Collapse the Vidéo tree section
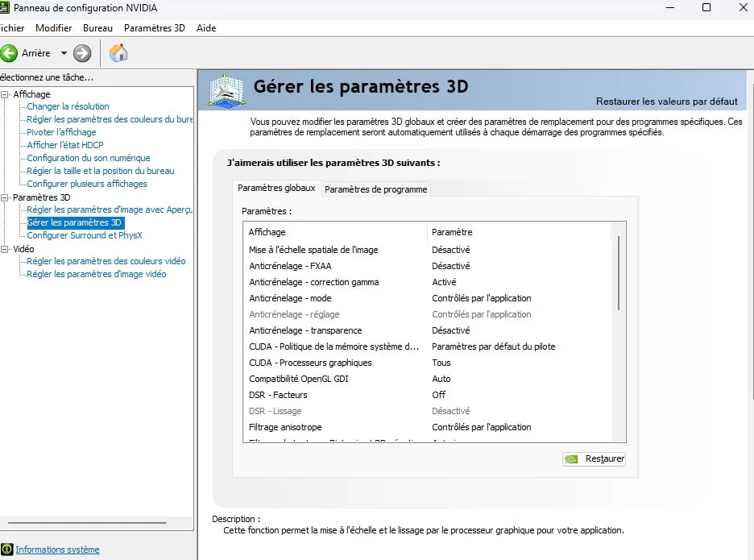The image size is (754, 560). (5, 249)
